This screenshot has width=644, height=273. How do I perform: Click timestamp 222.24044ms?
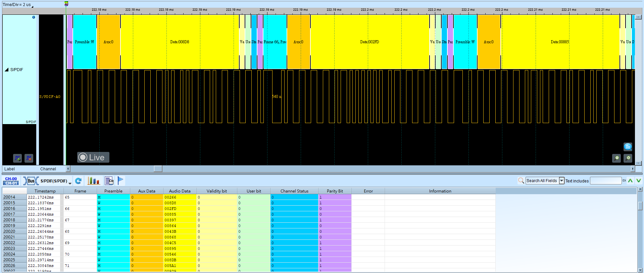[41, 231]
